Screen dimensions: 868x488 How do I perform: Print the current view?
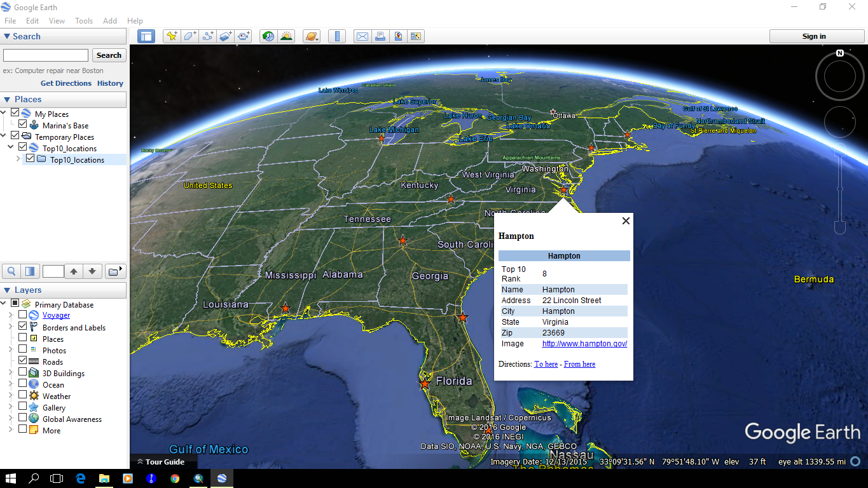(x=380, y=36)
